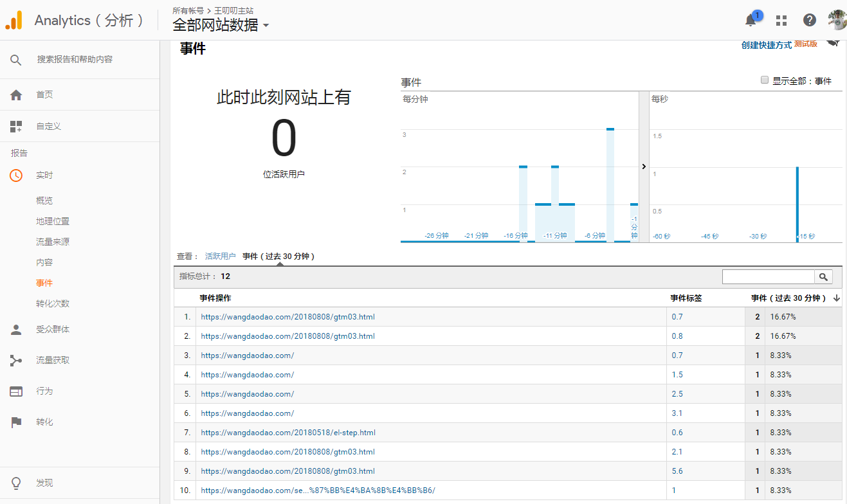The height and width of the screenshot is (504, 847).
Task: Open row 8 gtm03.html event link
Action: 287,452
